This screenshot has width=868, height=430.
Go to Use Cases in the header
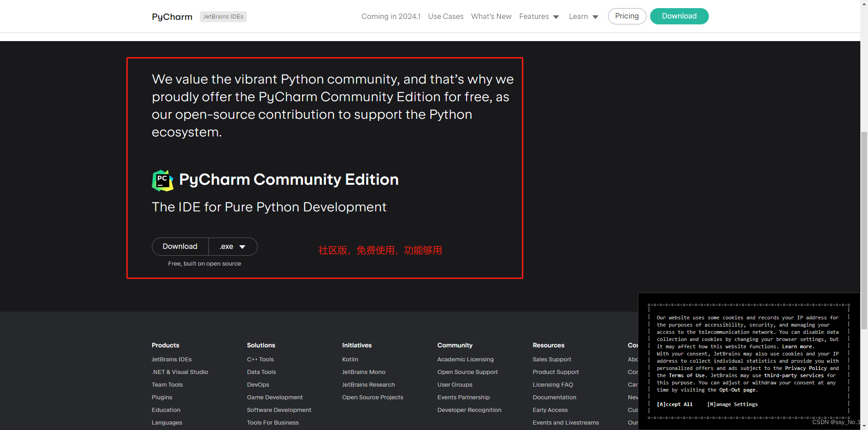pyautogui.click(x=446, y=16)
